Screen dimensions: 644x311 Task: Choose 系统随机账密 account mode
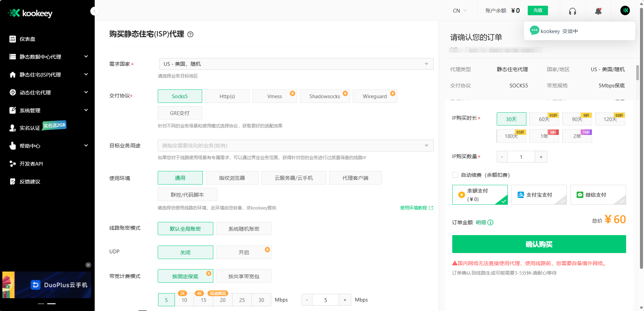[x=244, y=229]
